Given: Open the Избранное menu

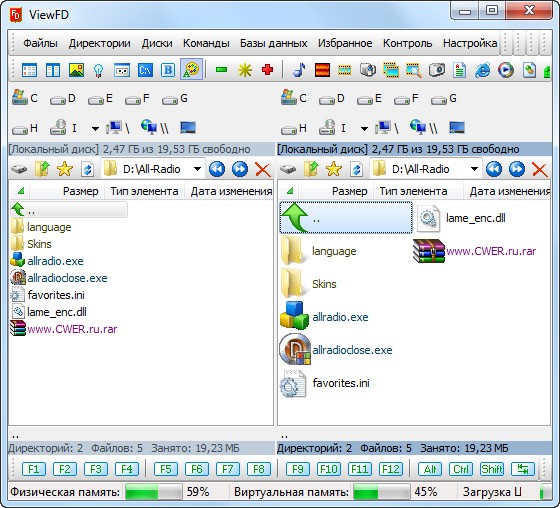Looking at the screenshot, I should coord(345,43).
